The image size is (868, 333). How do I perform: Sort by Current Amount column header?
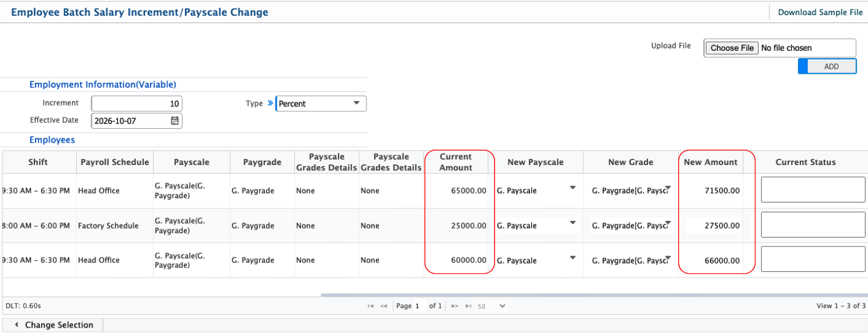456,162
